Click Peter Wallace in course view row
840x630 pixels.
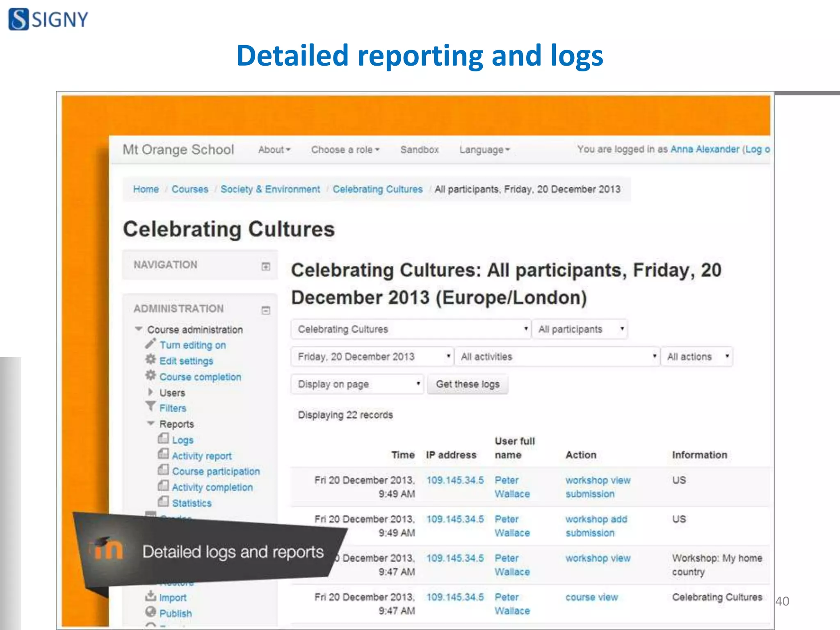point(512,604)
